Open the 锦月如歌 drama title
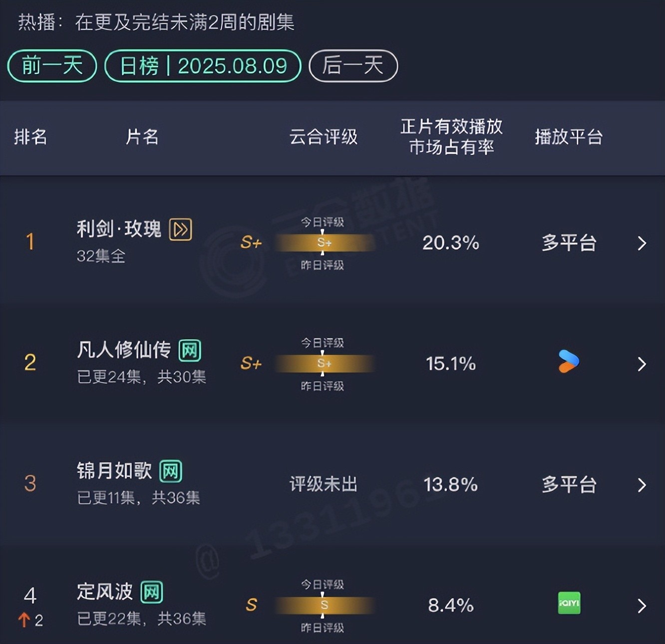This screenshot has height=644, width=665. 114,471
